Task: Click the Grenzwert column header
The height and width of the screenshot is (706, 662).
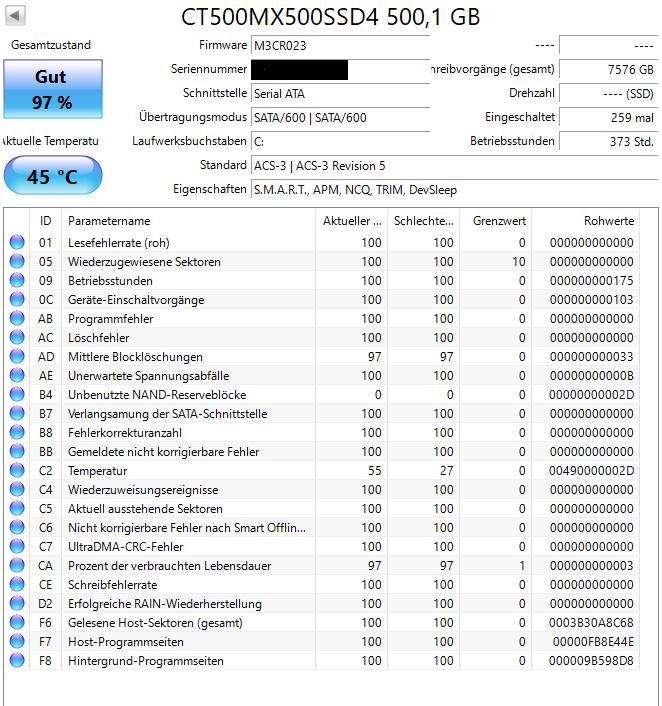Action: pos(496,221)
